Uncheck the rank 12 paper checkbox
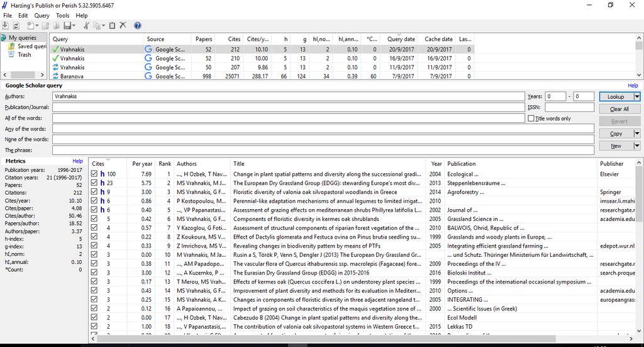Screen dimensions: 644x347 pos(94,273)
